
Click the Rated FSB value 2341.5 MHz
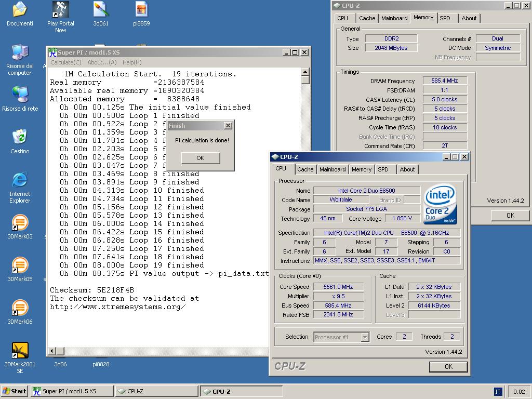[x=338, y=315]
